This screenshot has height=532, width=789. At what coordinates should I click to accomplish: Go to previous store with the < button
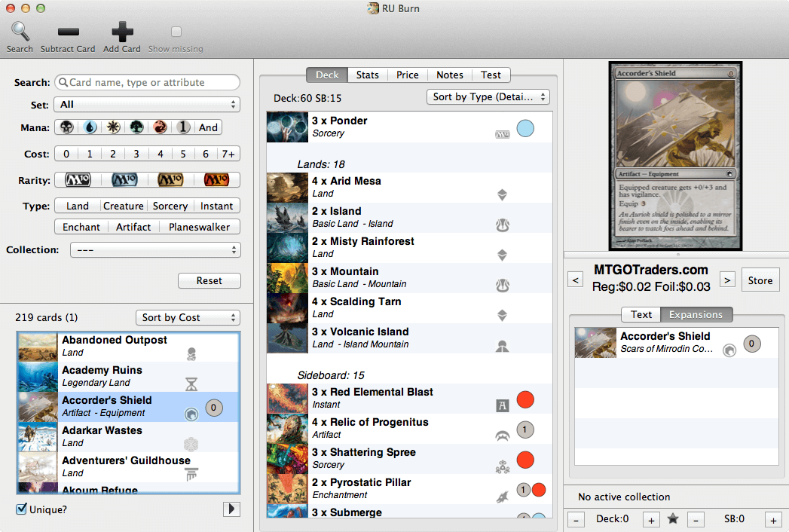click(576, 280)
